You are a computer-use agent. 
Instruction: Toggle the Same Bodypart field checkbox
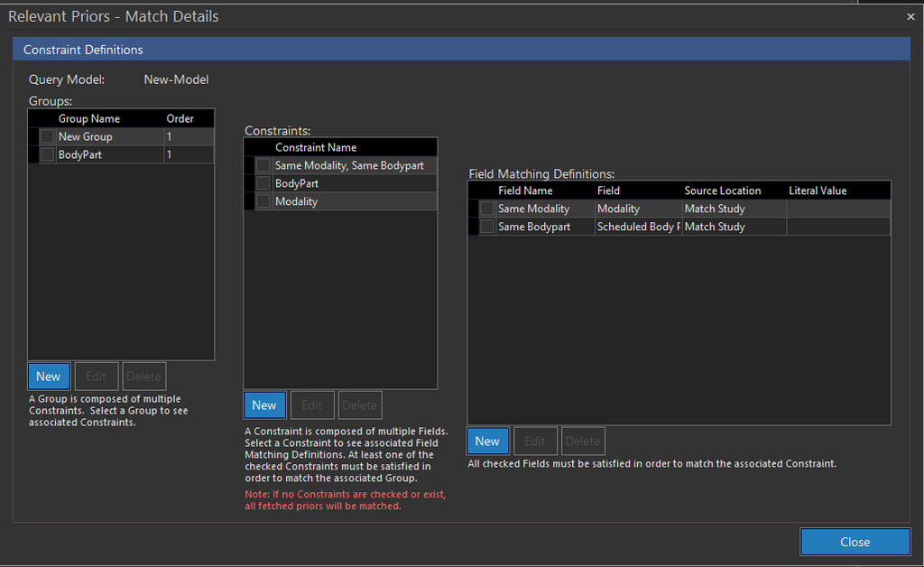click(486, 227)
